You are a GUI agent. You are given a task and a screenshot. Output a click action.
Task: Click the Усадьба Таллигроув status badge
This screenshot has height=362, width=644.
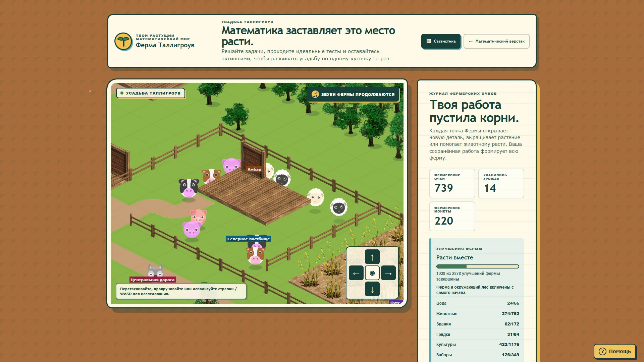click(x=151, y=93)
